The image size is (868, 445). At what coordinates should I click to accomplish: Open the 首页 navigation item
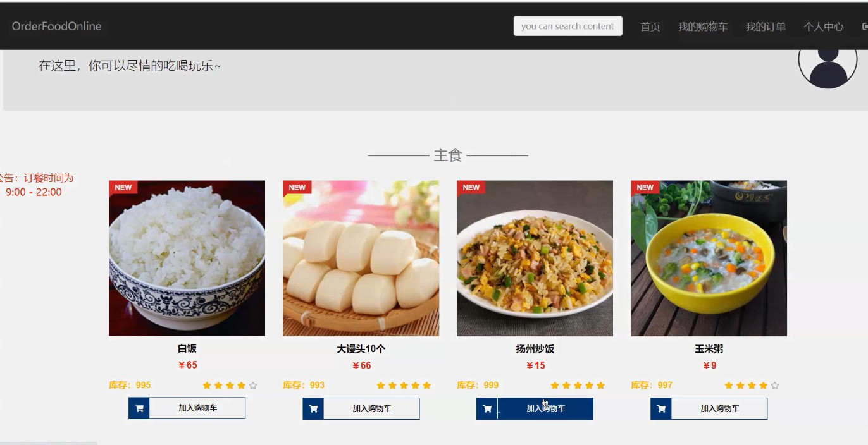pyautogui.click(x=650, y=27)
